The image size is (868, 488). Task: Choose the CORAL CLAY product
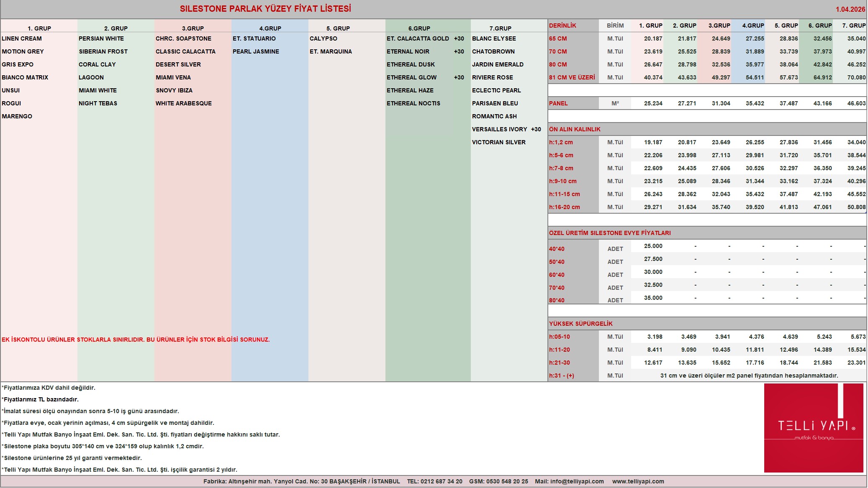point(97,64)
